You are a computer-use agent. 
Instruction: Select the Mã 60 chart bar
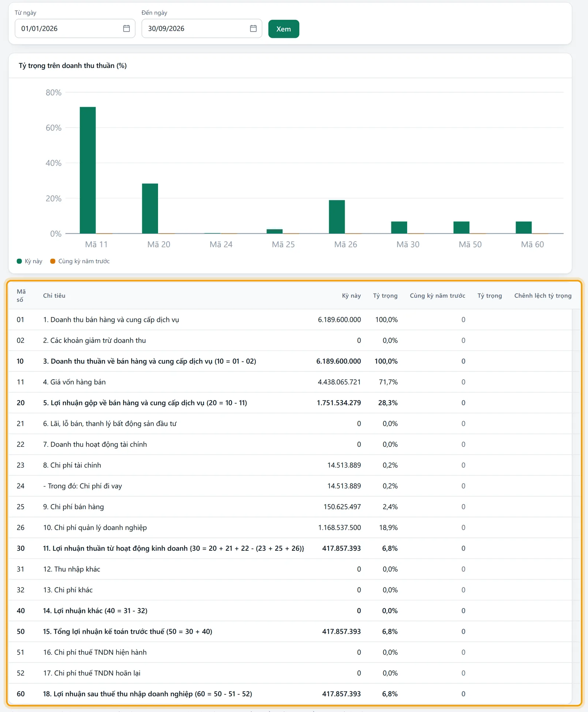coord(524,227)
